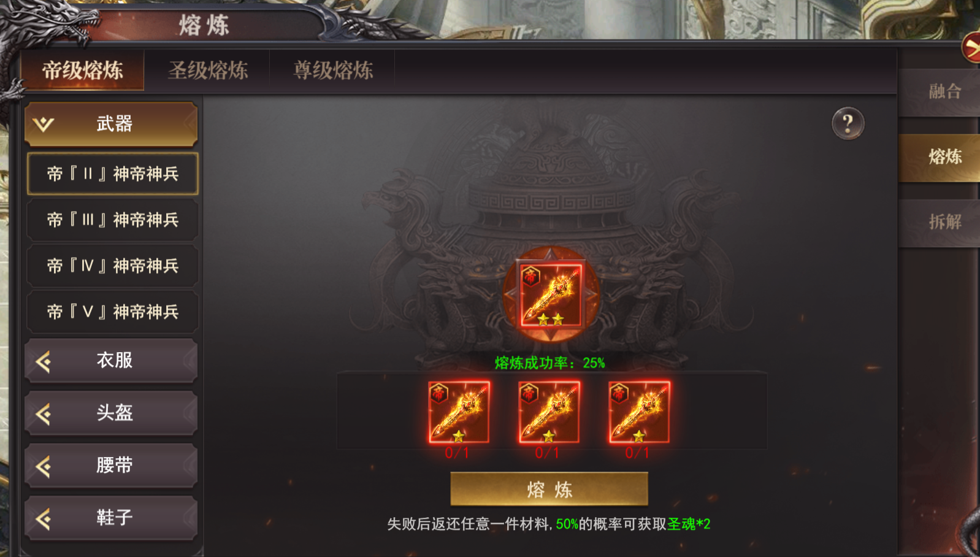Close the 熔炼 panel with the red arrow
Screen dimensions: 980x557
971,48
